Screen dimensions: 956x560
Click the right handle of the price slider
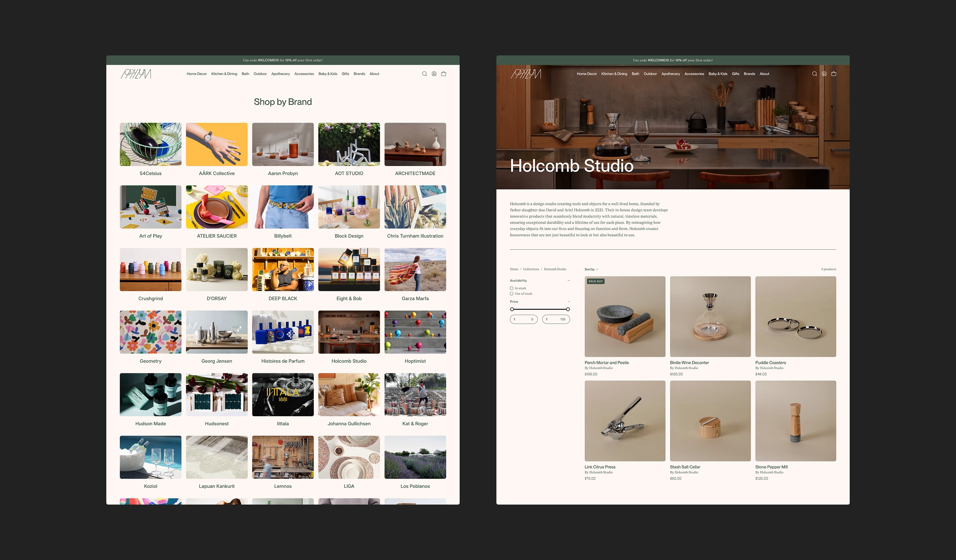click(x=568, y=309)
